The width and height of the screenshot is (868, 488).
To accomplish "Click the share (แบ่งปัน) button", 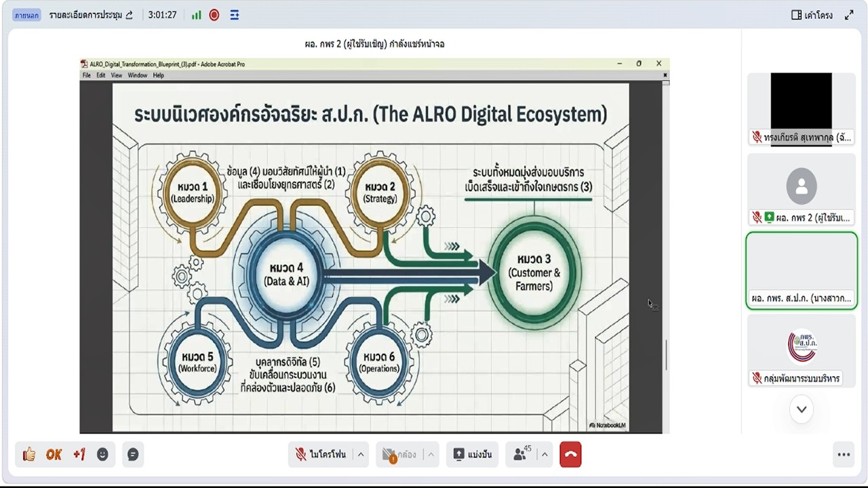I will (x=472, y=454).
